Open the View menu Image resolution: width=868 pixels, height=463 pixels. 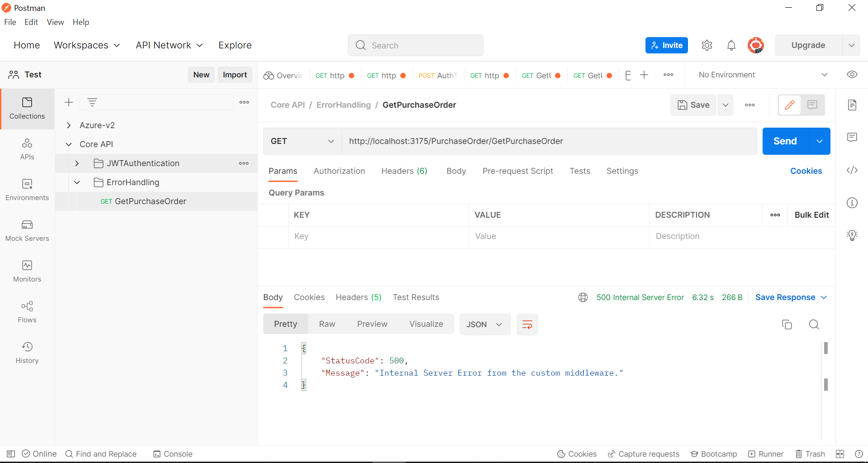pyautogui.click(x=55, y=22)
